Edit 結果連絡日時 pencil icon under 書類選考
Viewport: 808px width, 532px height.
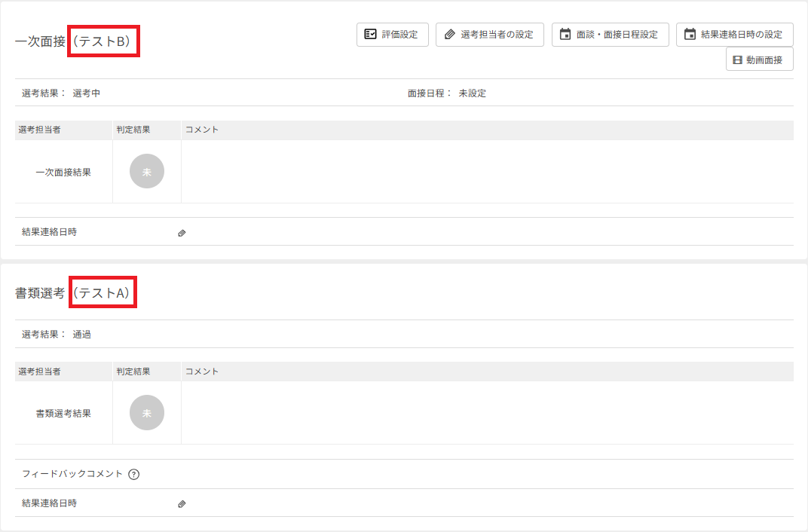182,503
